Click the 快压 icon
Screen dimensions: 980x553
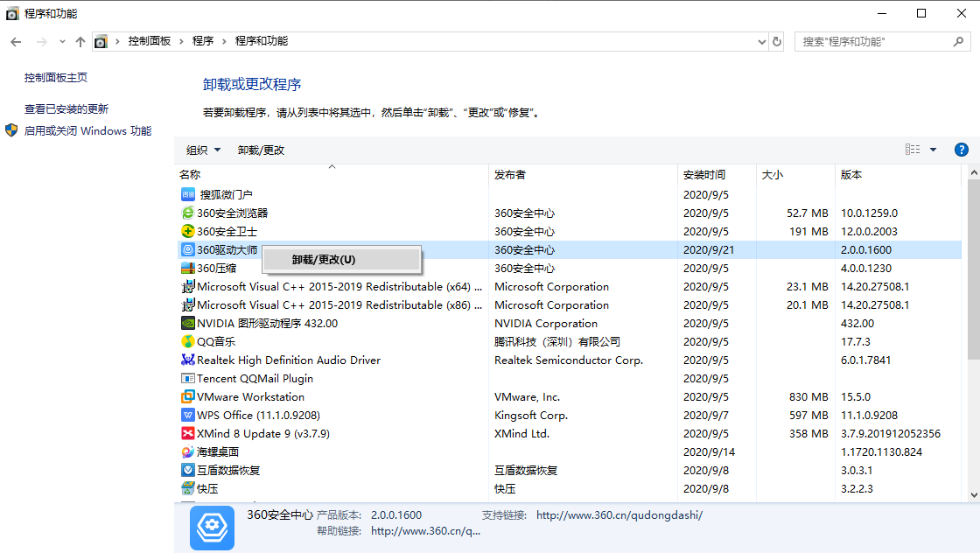tap(187, 488)
